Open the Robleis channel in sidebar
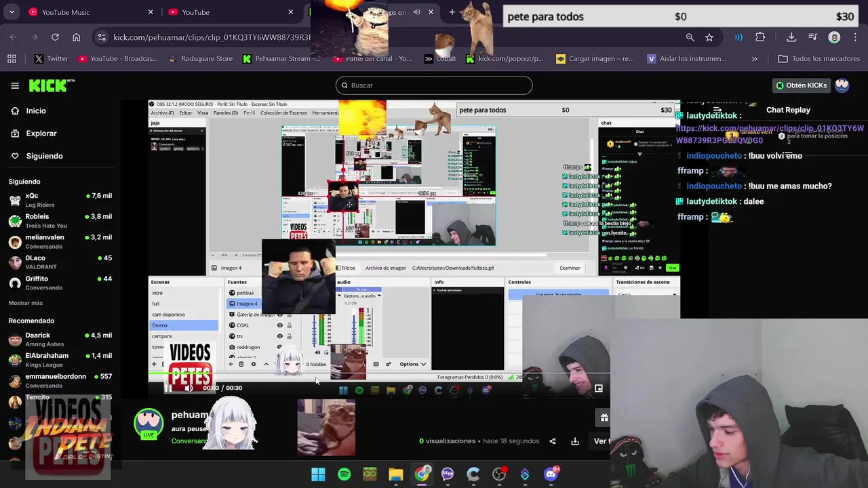868x488 pixels. point(60,221)
